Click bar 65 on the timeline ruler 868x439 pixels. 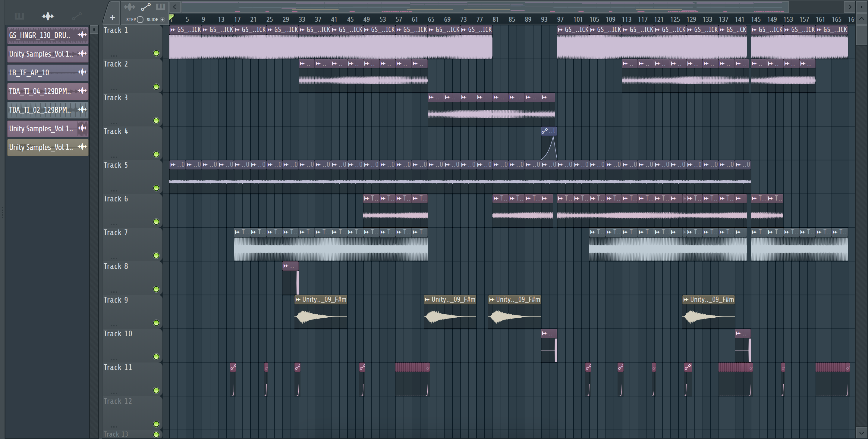tap(431, 20)
